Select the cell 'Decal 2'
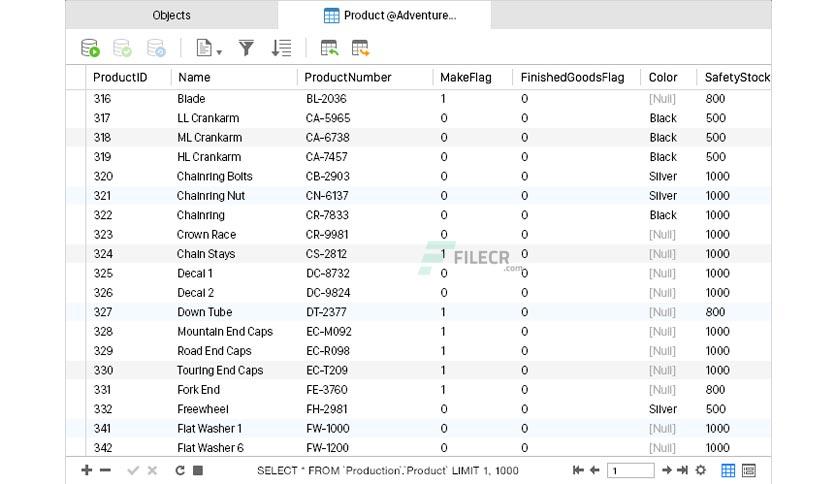Screen dimensions: 836x484 click(x=195, y=293)
